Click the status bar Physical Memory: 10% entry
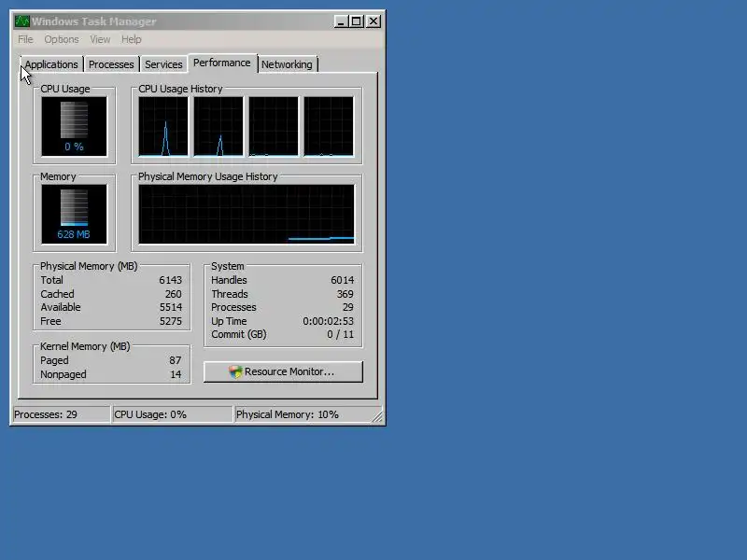Image resolution: width=747 pixels, height=560 pixels. [303, 414]
